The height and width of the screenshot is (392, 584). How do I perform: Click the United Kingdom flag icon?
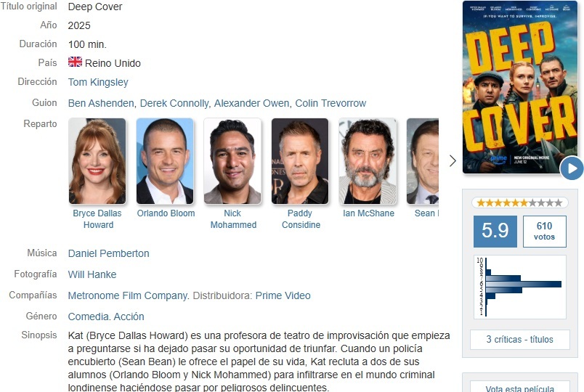click(x=76, y=62)
